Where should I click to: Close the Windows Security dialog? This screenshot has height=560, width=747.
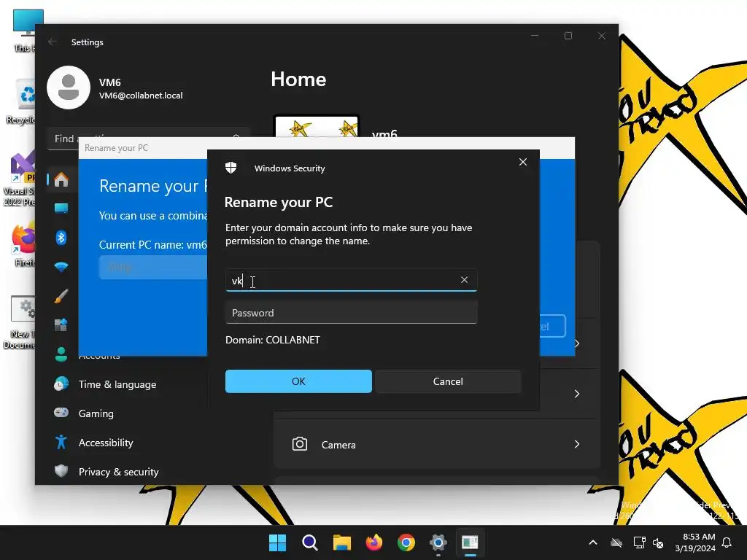pyautogui.click(x=522, y=162)
